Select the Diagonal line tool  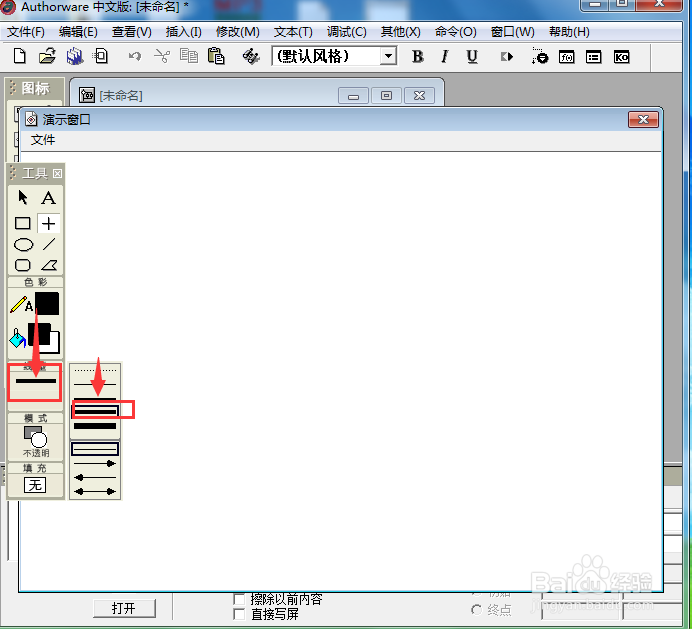[x=49, y=244]
